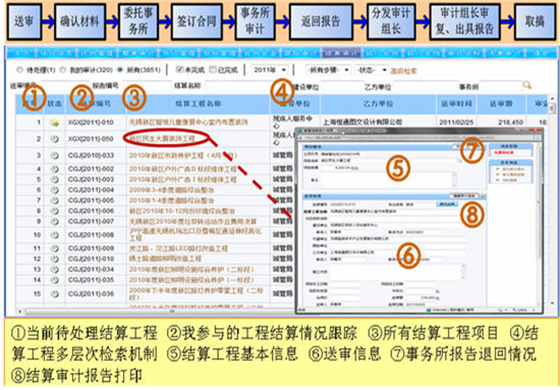560x390 pixels.
Task: Check the 已完成 checkbox
Action: (x=213, y=69)
